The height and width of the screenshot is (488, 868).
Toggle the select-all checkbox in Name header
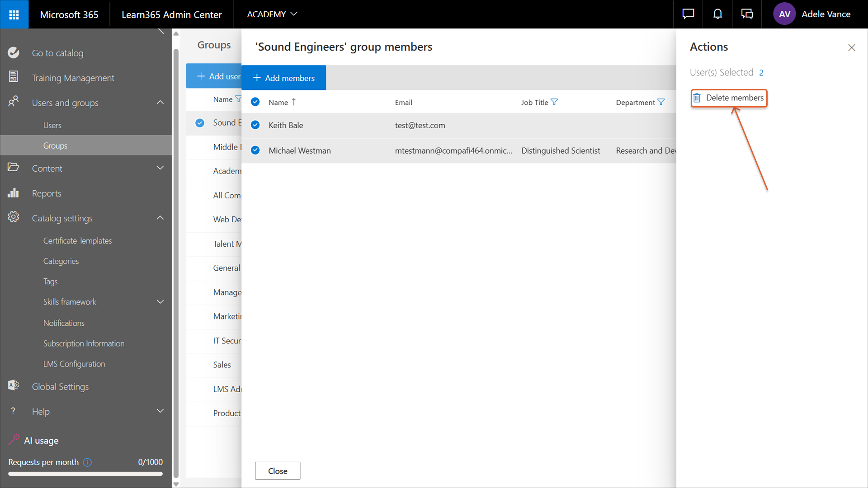click(x=255, y=102)
